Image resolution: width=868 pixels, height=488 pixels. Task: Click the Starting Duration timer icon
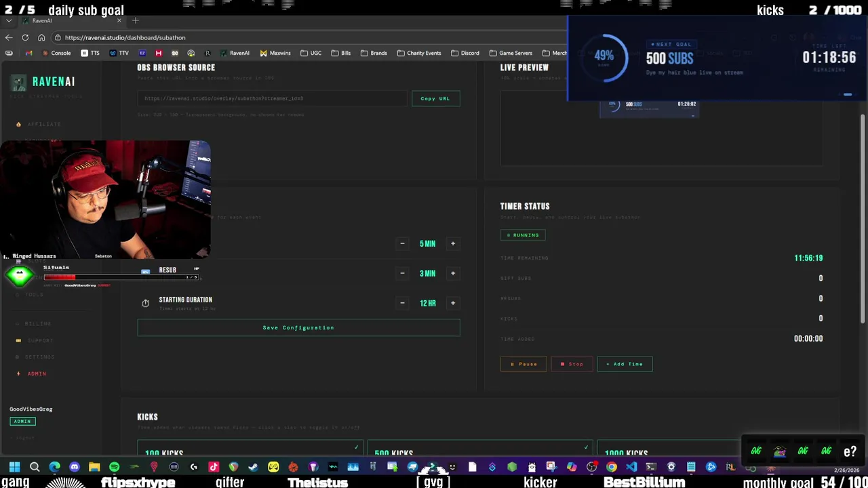[145, 303]
